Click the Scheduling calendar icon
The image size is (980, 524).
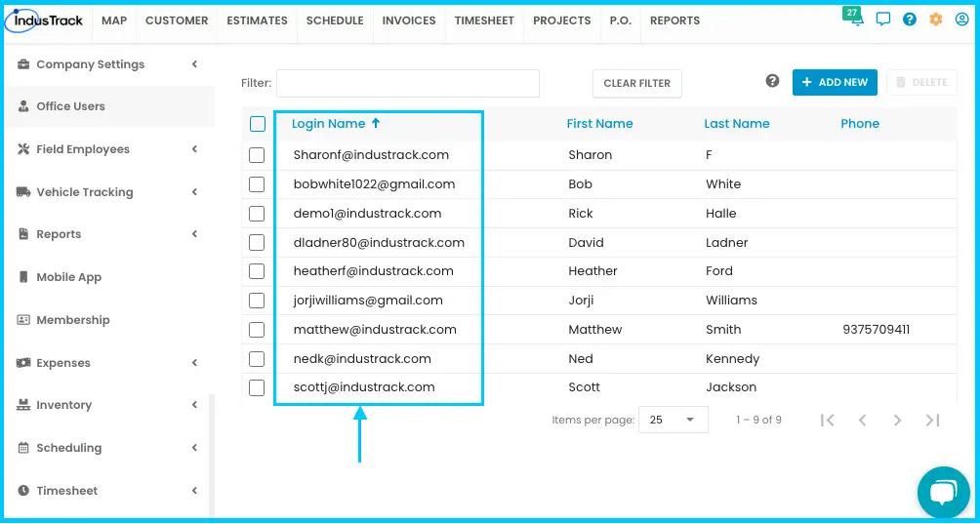point(23,447)
